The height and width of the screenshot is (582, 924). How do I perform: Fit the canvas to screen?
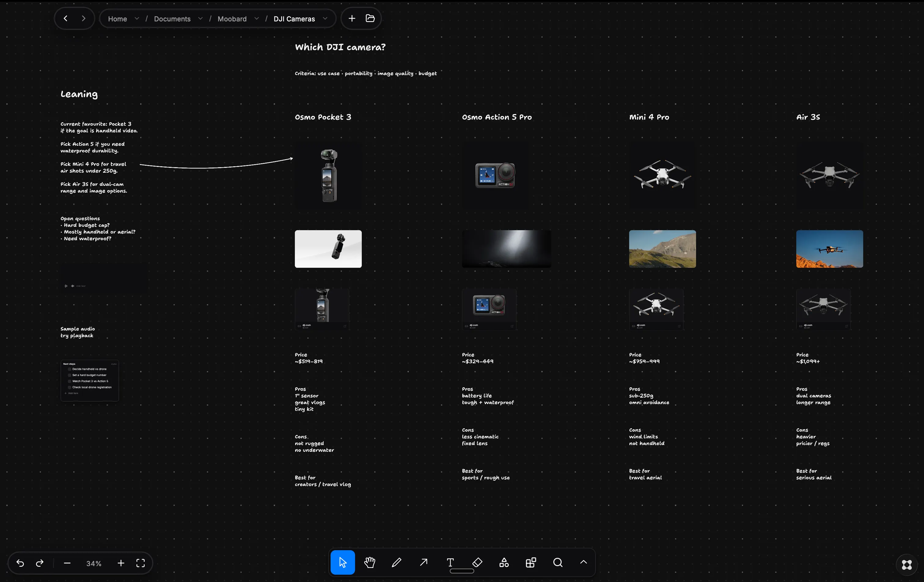[x=141, y=563]
